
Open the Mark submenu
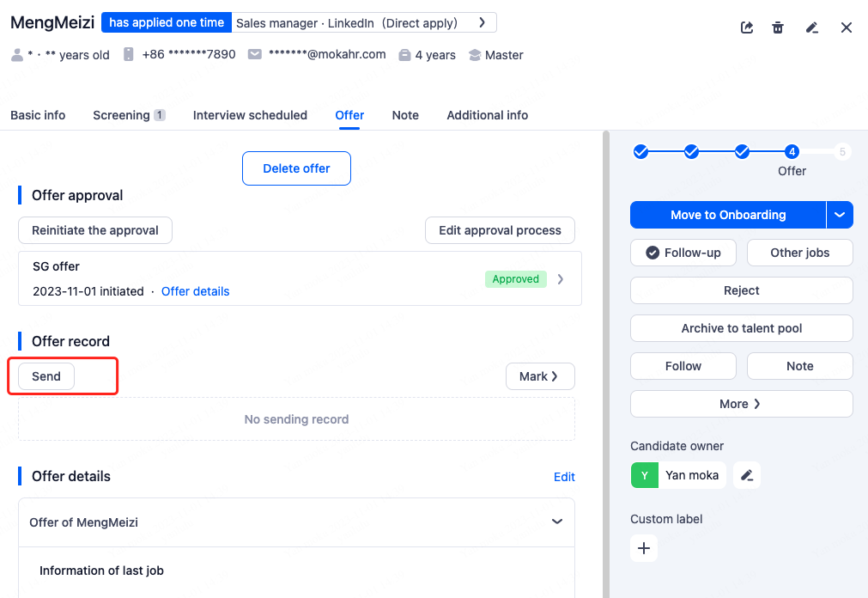540,376
